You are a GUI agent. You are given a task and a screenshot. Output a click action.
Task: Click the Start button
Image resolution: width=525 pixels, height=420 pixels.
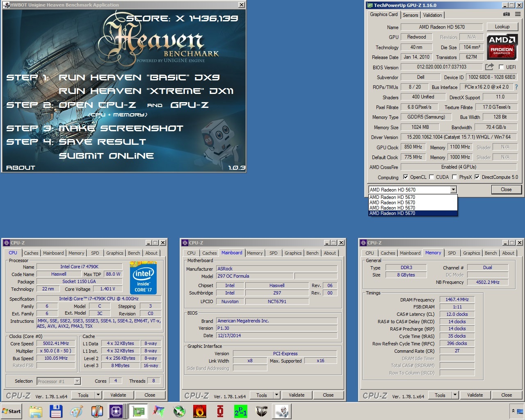point(12,411)
